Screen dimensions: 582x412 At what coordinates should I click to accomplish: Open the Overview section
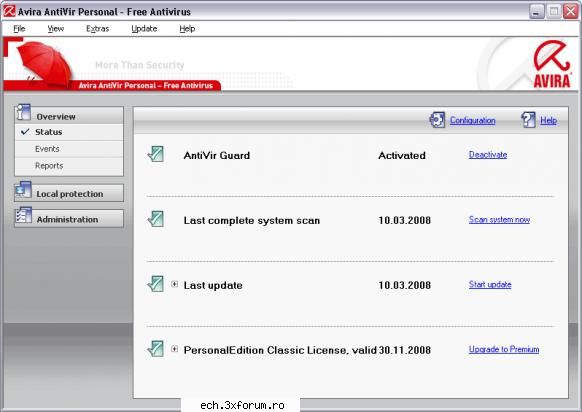click(x=69, y=115)
